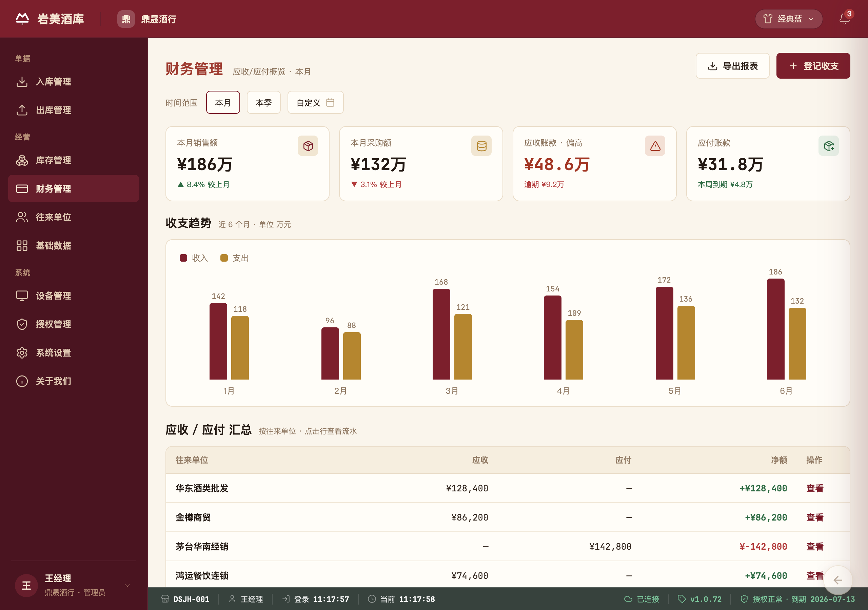
Task: Click the package icon on 本月销售额 card
Action: [x=308, y=146]
